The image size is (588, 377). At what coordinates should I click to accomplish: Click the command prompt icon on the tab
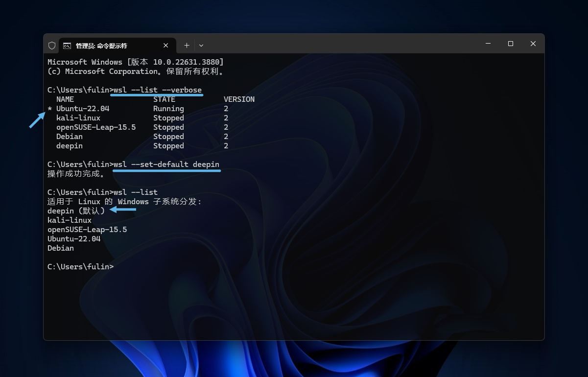click(x=67, y=46)
